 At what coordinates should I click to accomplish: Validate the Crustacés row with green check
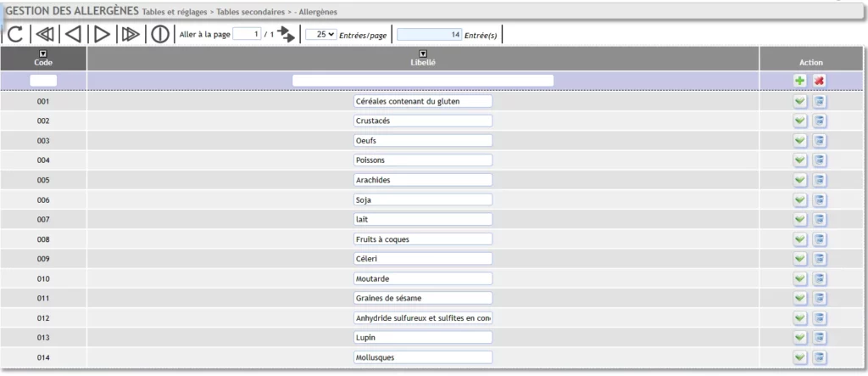coord(799,121)
